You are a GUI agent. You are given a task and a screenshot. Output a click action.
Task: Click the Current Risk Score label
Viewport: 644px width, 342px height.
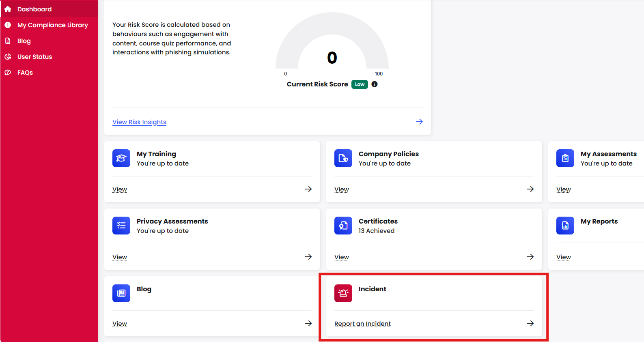(x=317, y=84)
